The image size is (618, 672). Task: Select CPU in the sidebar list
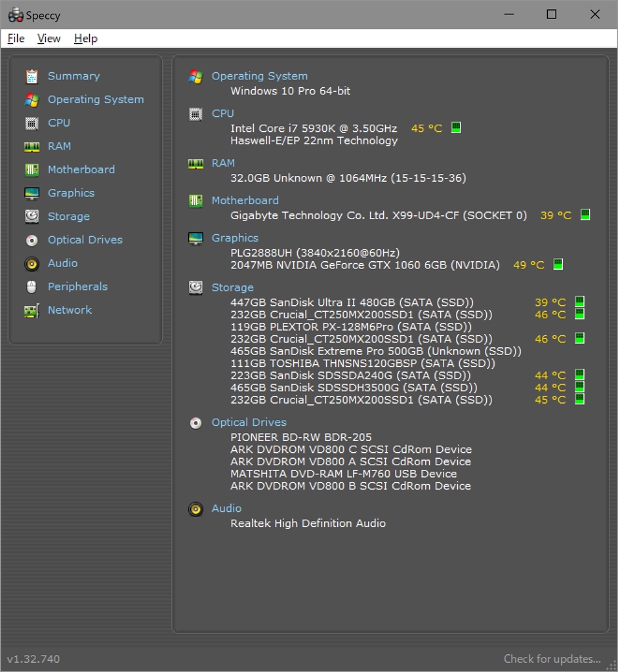click(x=59, y=123)
